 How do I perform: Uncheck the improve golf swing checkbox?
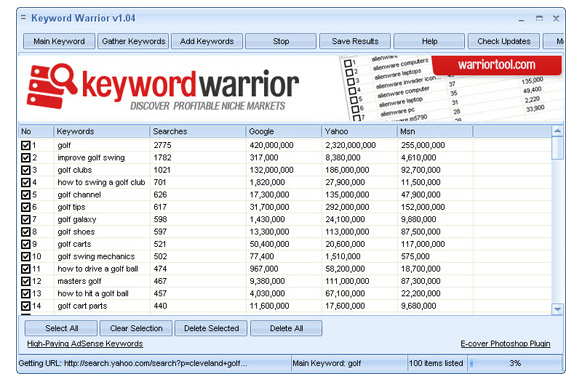coord(26,157)
